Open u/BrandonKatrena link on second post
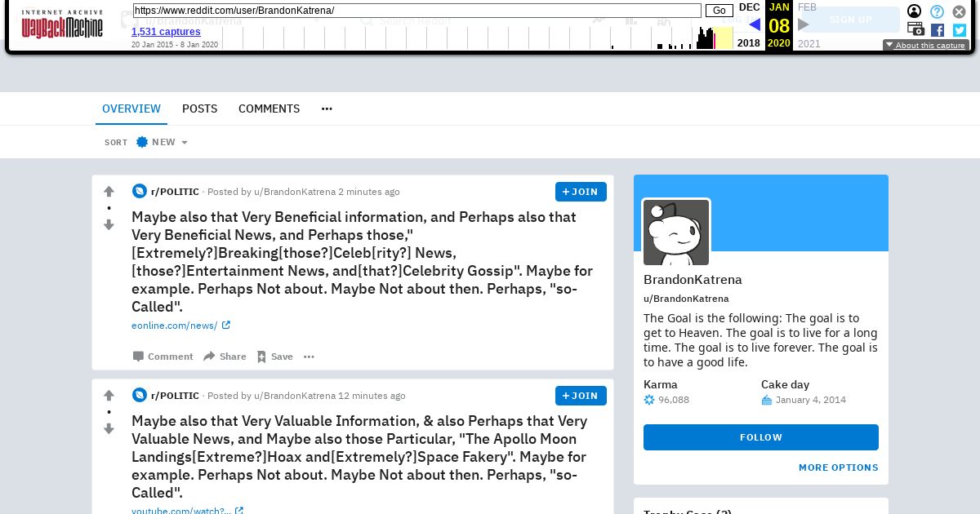 point(295,396)
